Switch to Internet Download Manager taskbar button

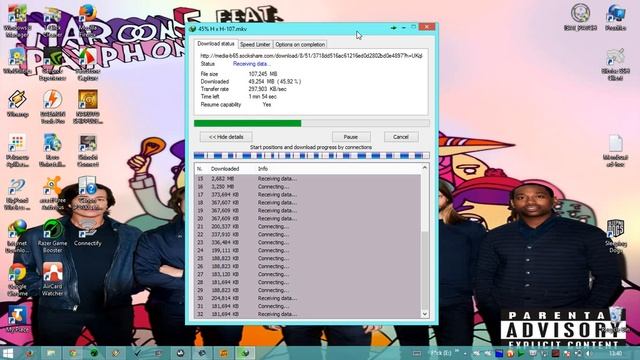click(244, 353)
